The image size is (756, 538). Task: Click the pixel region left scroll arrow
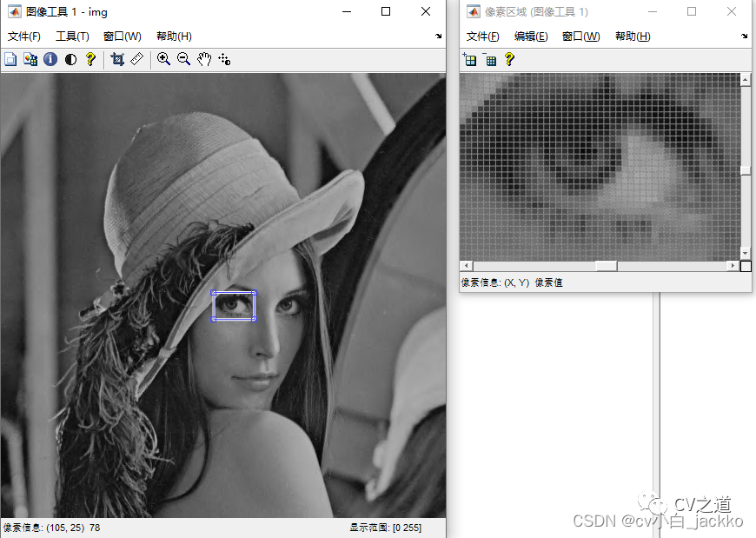coord(467,266)
